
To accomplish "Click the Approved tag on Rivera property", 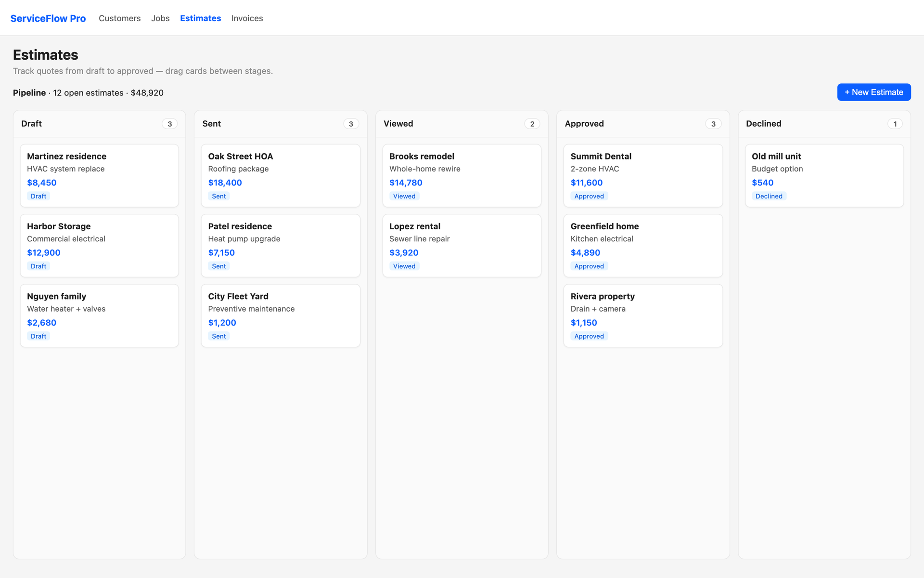I will point(589,336).
